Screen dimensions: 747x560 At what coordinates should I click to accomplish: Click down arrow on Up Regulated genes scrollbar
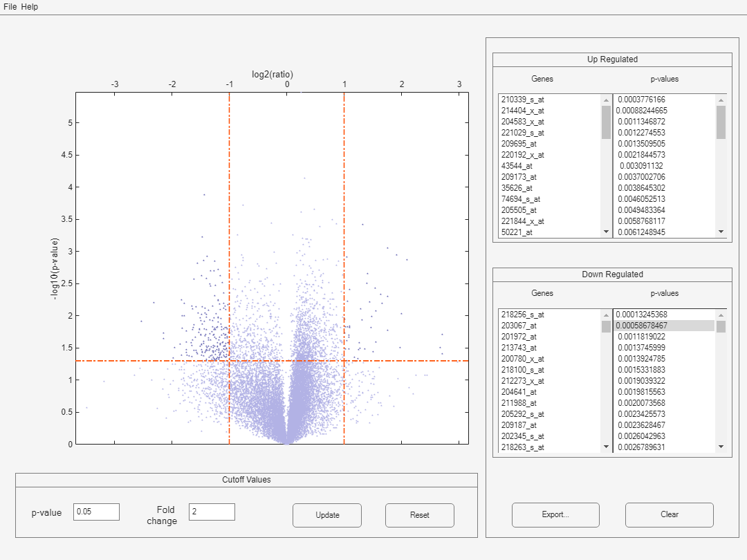tap(605, 232)
